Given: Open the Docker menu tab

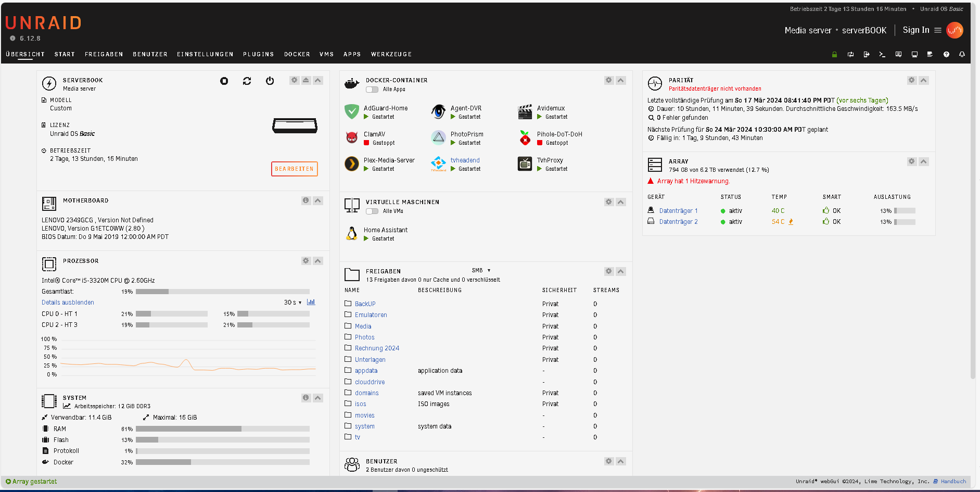Looking at the screenshot, I should click(297, 54).
